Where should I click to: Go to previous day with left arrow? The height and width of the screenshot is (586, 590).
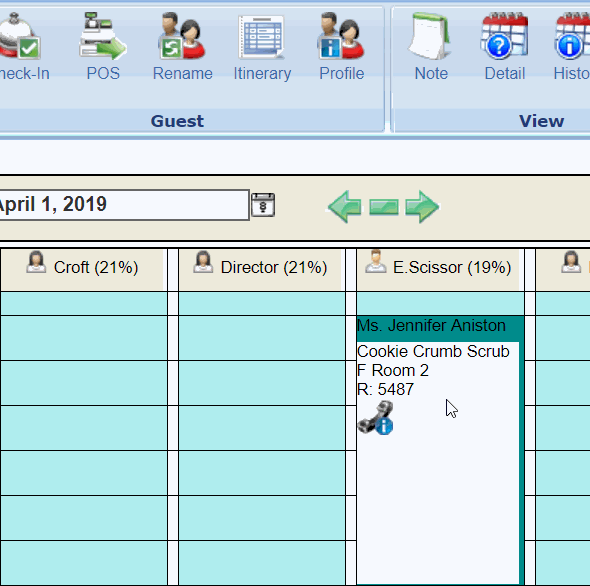coord(345,207)
